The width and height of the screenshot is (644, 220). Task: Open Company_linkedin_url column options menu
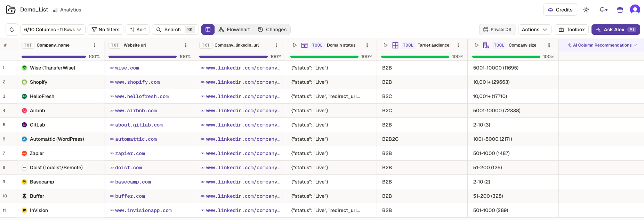276,45
